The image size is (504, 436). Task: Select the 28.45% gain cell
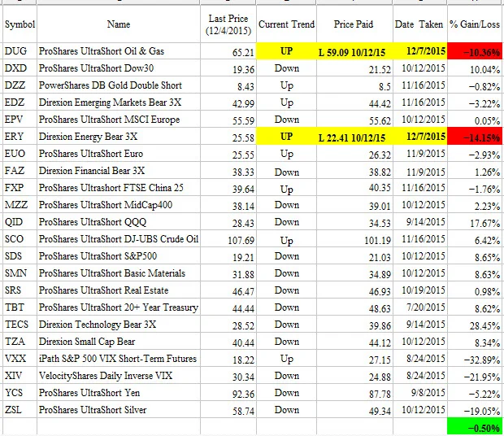(475, 324)
